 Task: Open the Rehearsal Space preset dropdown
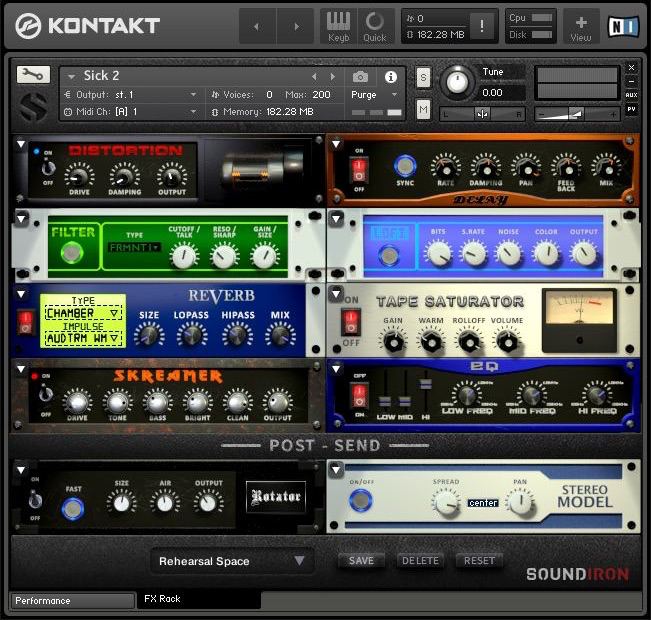click(x=232, y=561)
